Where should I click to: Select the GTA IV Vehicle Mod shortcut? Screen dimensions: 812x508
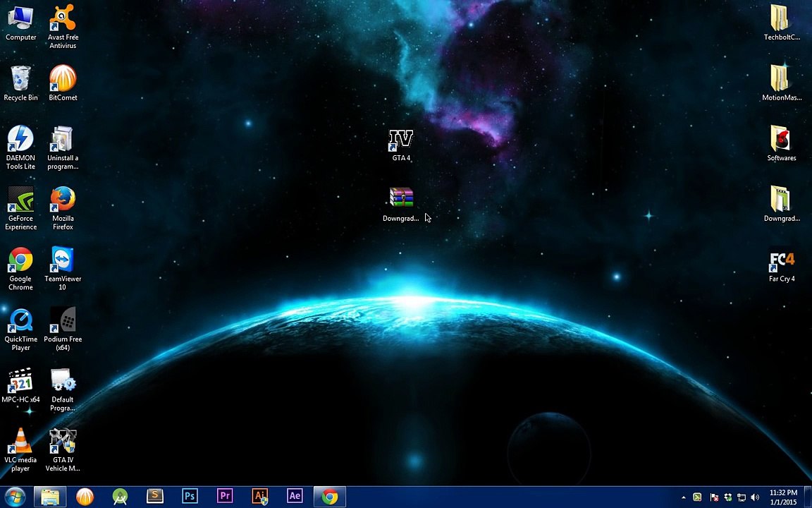63,450
